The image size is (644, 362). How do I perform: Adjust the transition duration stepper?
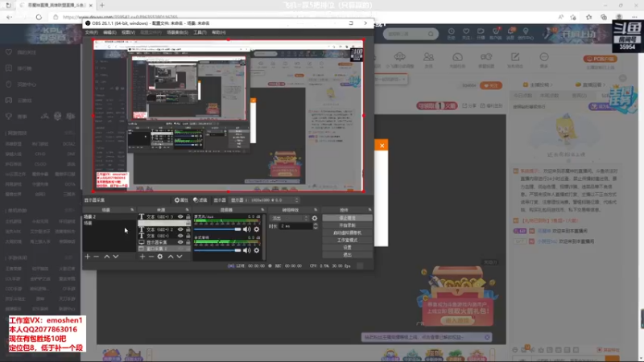coord(316,226)
